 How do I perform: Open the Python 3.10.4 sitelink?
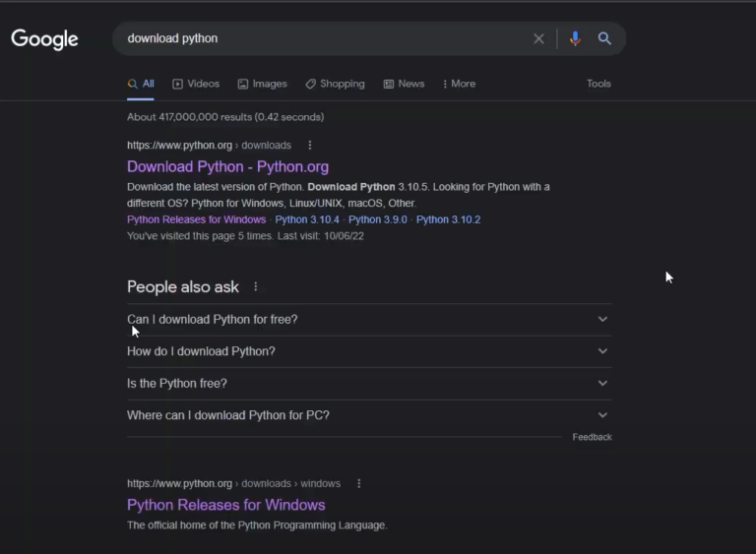click(x=307, y=219)
